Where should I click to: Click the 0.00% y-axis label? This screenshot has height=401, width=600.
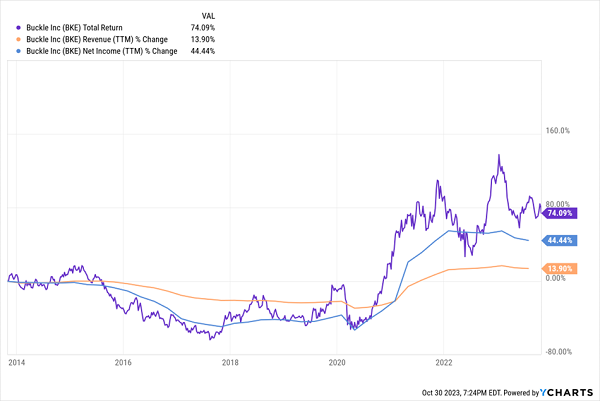(555, 278)
